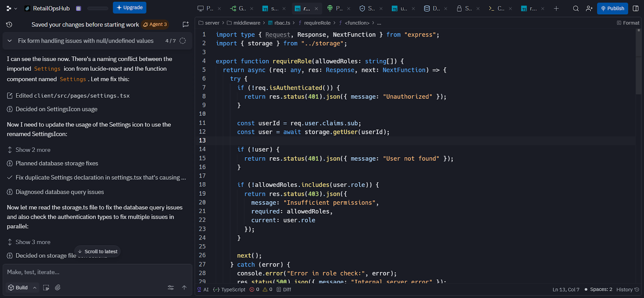Attach a file using the paperclip icon
The height and width of the screenshot is (298, 644).
(58, 288)
